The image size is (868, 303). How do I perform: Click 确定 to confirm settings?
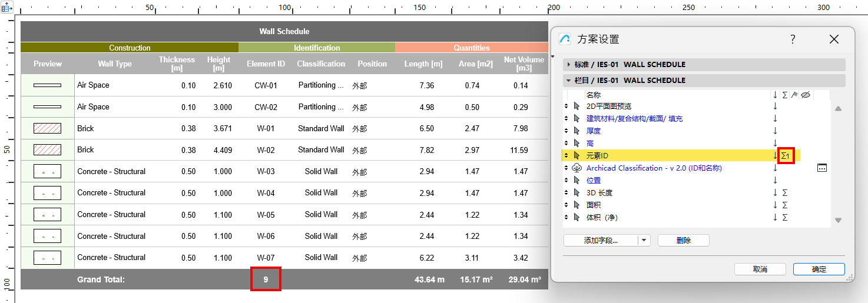819,269
